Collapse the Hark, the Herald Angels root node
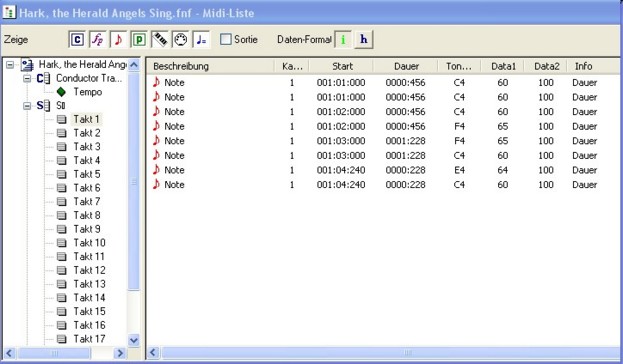This screenshot has height=364, width=623. [x=10, y=65]
